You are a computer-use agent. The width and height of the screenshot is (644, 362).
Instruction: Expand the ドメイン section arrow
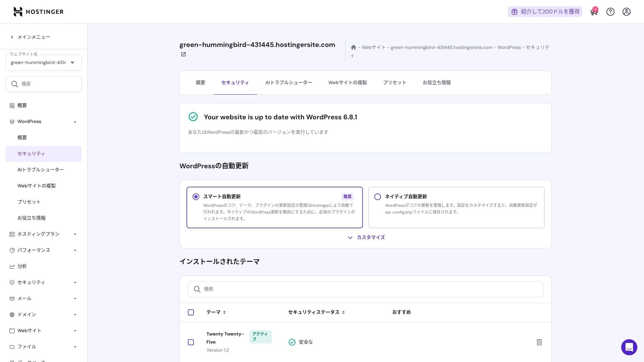(75, 315)
